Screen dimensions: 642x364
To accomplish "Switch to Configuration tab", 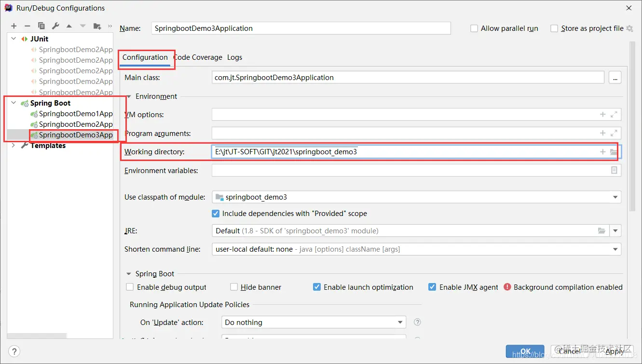I will point(145,57).
